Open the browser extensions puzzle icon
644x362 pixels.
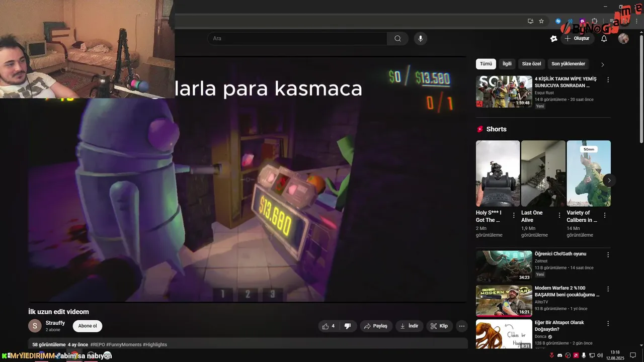coord(594,21)
